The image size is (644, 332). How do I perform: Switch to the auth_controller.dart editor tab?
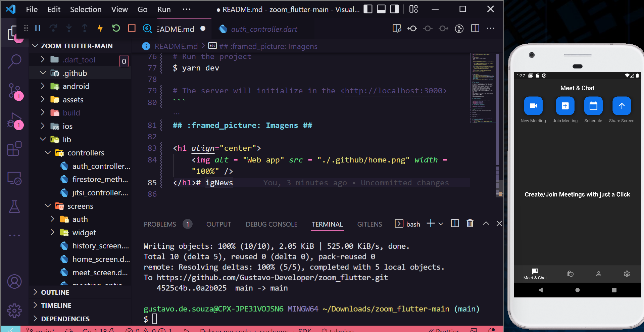point(258,29)
